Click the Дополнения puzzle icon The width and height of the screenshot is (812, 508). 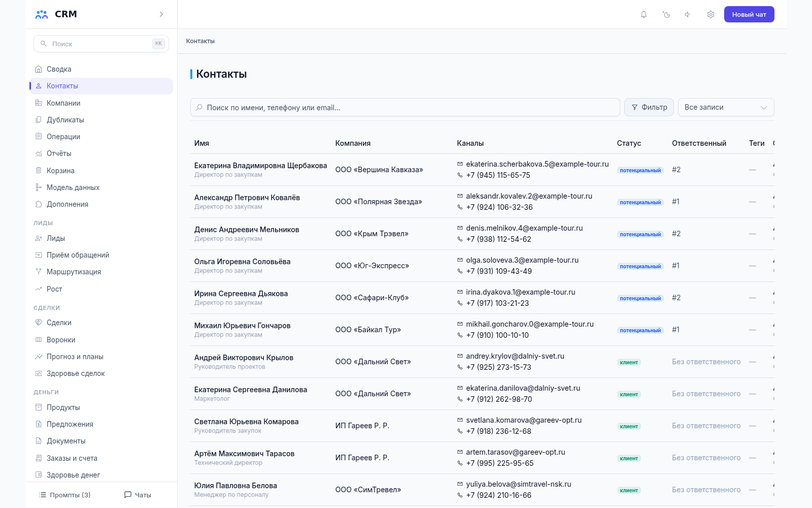[39, 204]
